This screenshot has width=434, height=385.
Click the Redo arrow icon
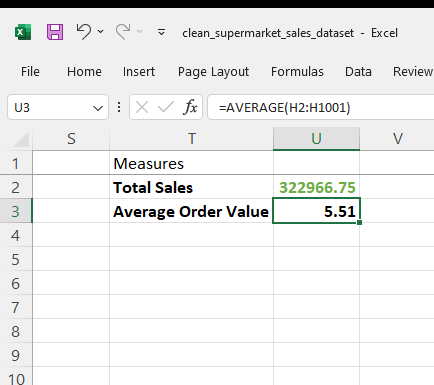click(x=123, y=32)
